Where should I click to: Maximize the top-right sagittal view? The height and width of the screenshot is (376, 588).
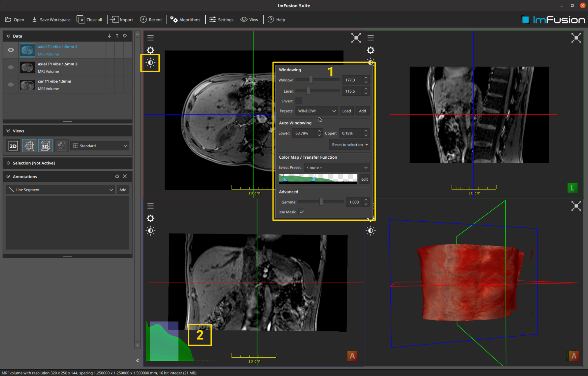pyautogui.click(x=576, y=38)
